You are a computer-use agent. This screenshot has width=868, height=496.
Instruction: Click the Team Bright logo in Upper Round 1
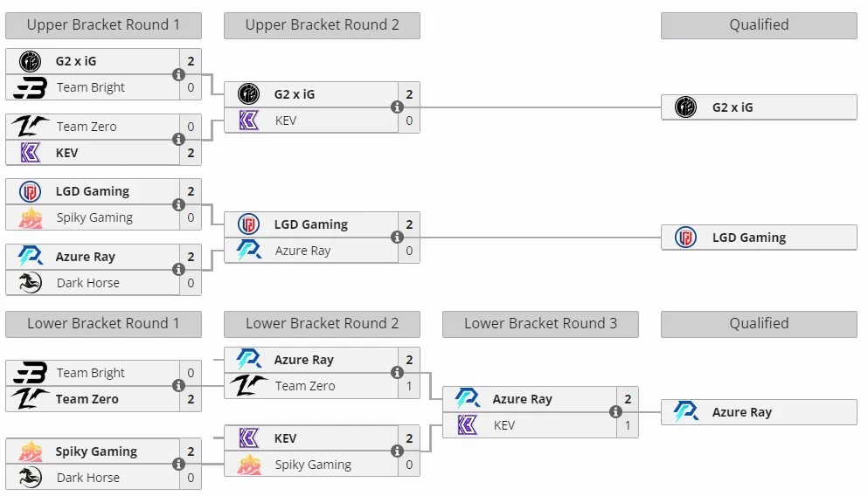30,87
